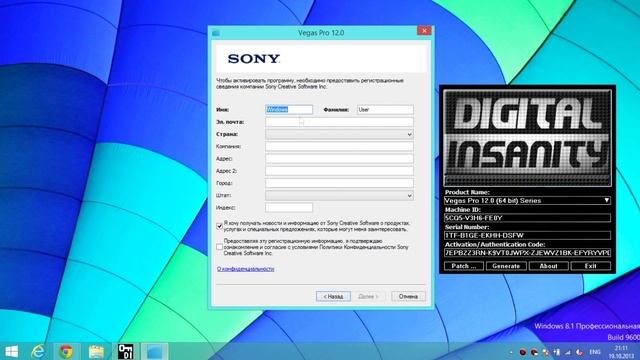Click the keygen Machine ID field
The height and width of the screenshot is (360, 640).
coord(527,218)
